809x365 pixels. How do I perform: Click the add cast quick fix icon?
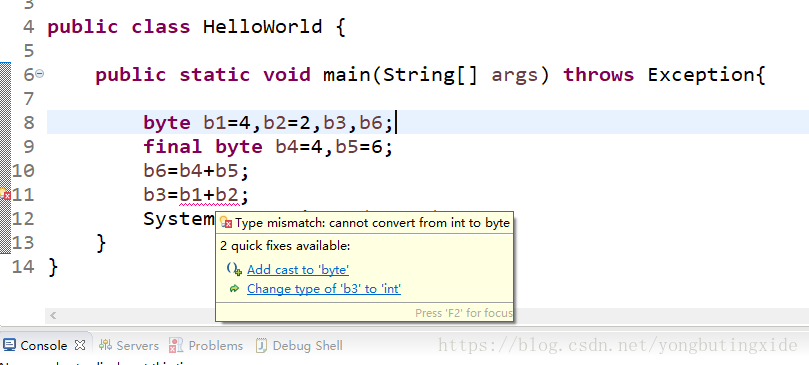[x=234, y=269]
